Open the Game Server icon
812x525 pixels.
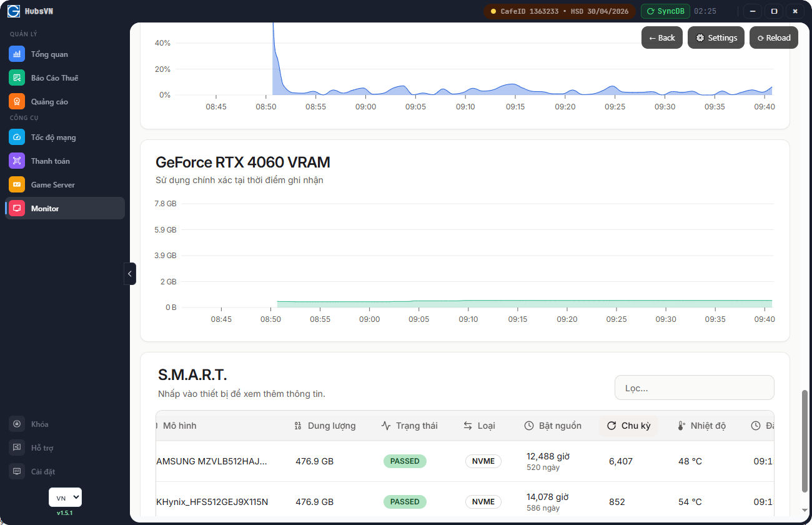click(x=17, y=185)
